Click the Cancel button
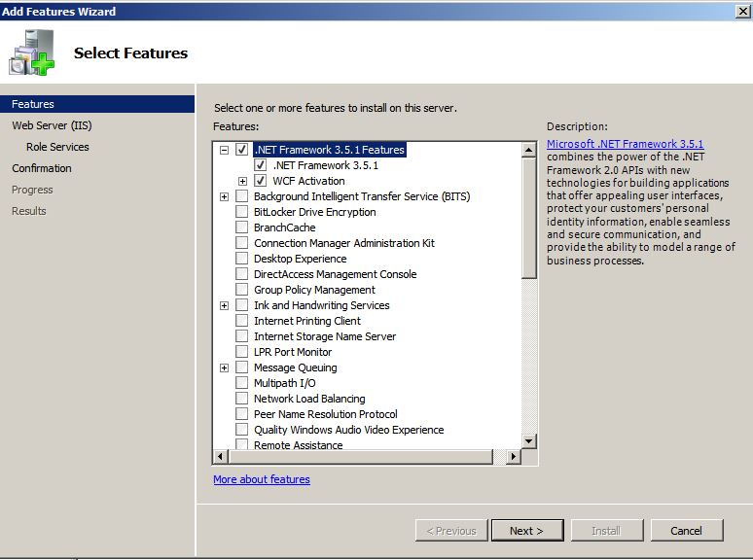This screenshot has width=753, height=560. coord(686,531)
